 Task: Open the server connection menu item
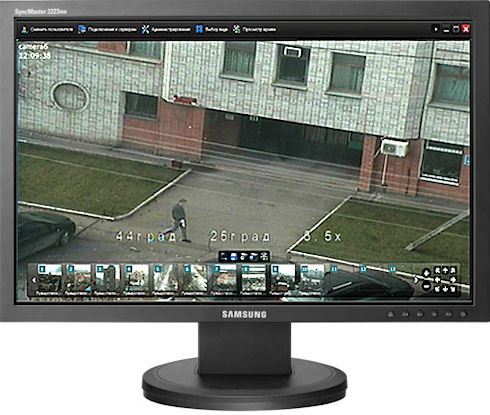point(107,29)
